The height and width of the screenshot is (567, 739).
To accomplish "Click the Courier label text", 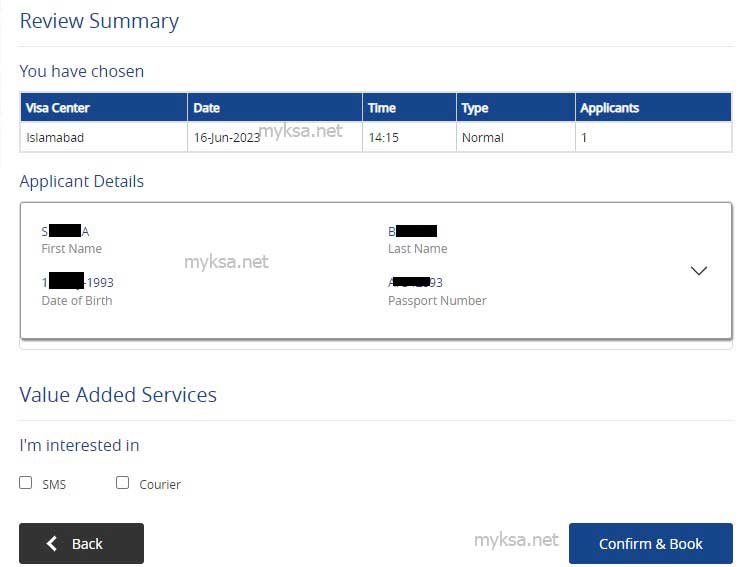I will (x=160, y=485).
